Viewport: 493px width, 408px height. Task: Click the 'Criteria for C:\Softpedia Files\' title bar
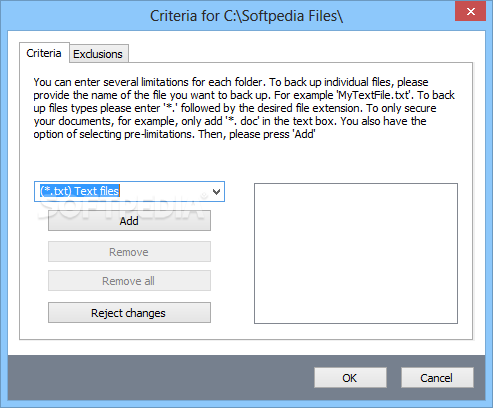click(246, 16)
